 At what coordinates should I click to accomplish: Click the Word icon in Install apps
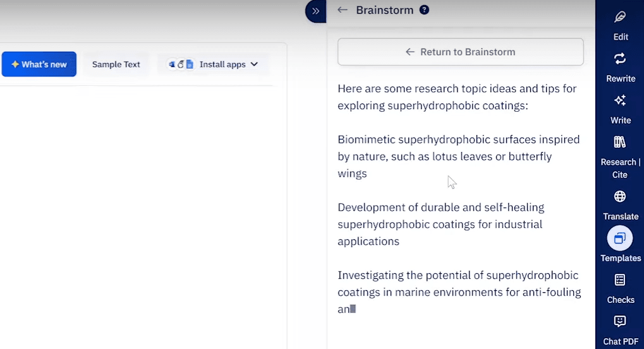click(172, 64)
